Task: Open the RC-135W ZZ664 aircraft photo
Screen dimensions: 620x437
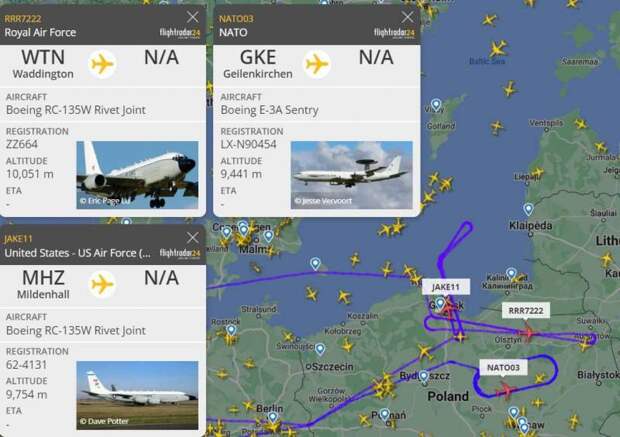Action: click(137, 175)
